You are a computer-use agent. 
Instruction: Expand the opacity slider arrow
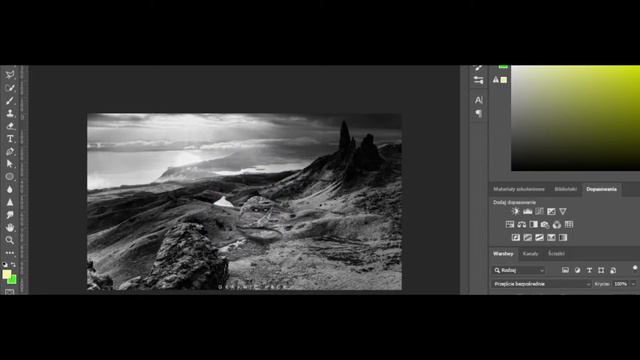633,284
